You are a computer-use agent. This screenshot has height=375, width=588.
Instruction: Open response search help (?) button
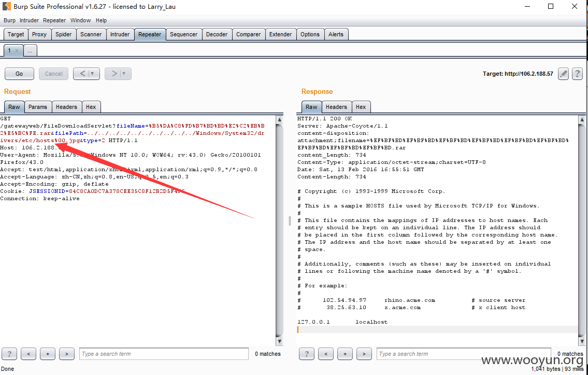307,354
